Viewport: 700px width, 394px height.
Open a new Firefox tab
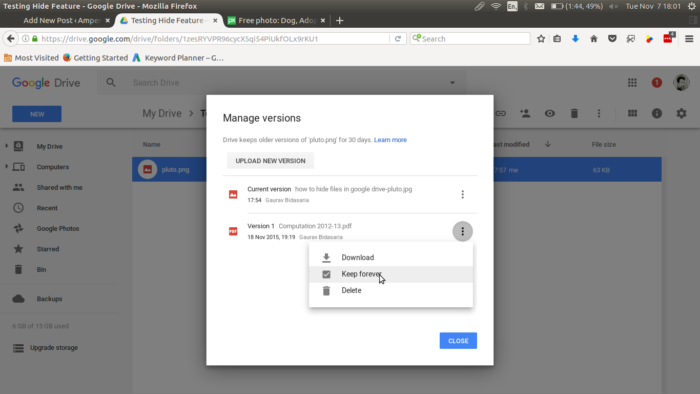coord(339,21)
